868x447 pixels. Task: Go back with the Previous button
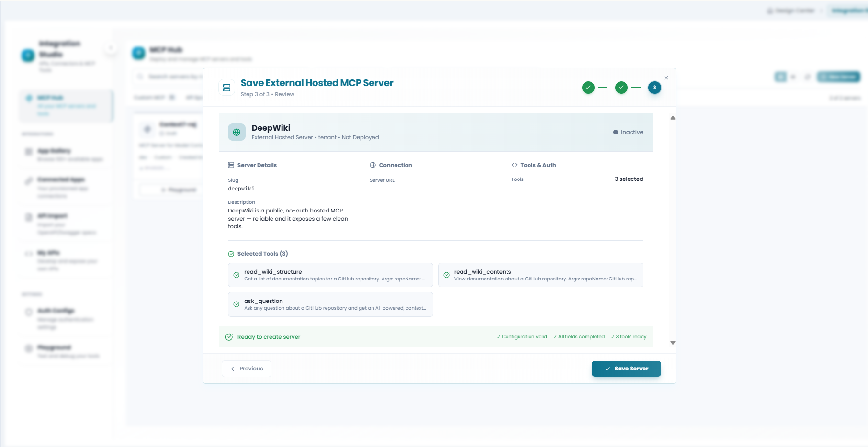(247, 369)
